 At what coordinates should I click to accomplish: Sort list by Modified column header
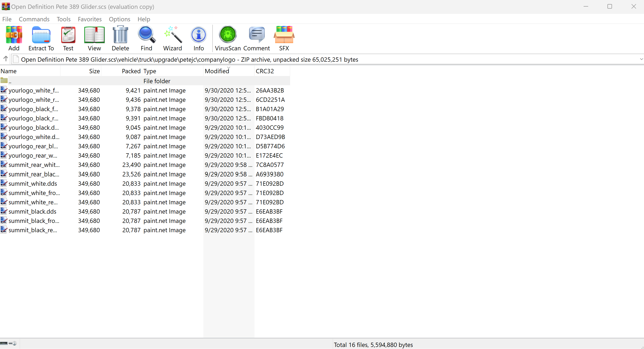[x=217, y=71]
